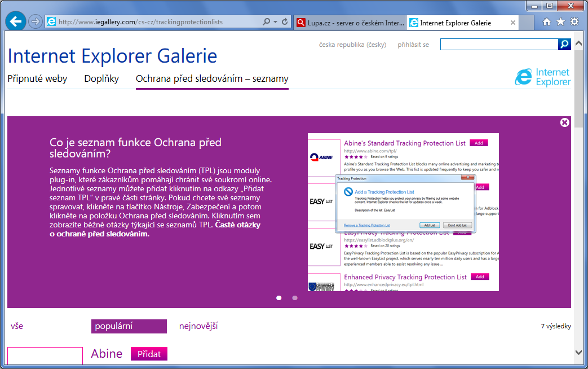Open Favorites with the star icon
This screenshot has width=588, height=369.
(560, 22)
